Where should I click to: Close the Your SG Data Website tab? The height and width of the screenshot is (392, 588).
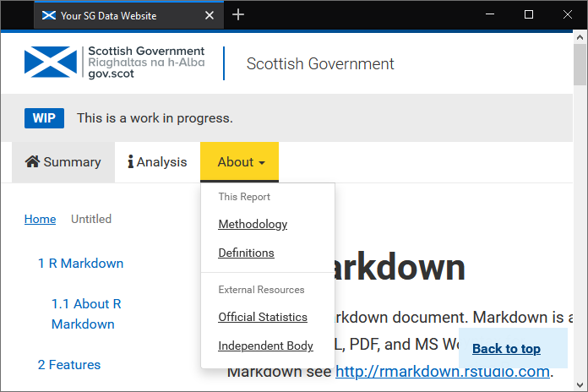210,15
